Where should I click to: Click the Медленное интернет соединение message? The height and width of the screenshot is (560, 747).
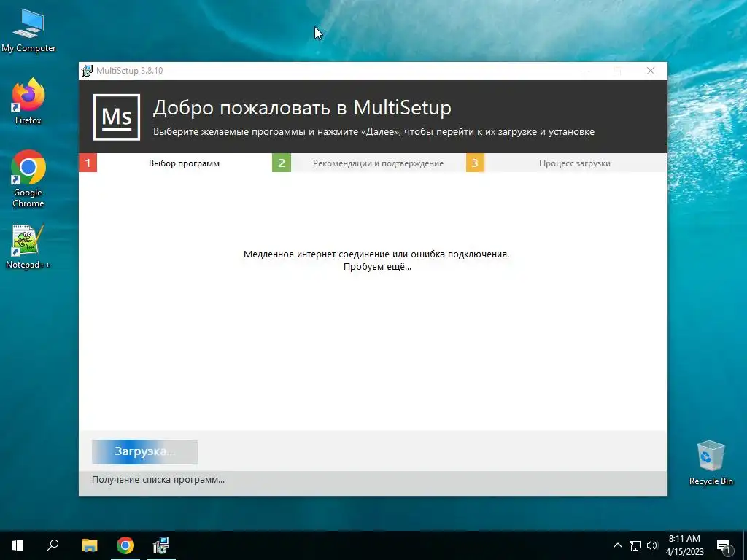376,254
